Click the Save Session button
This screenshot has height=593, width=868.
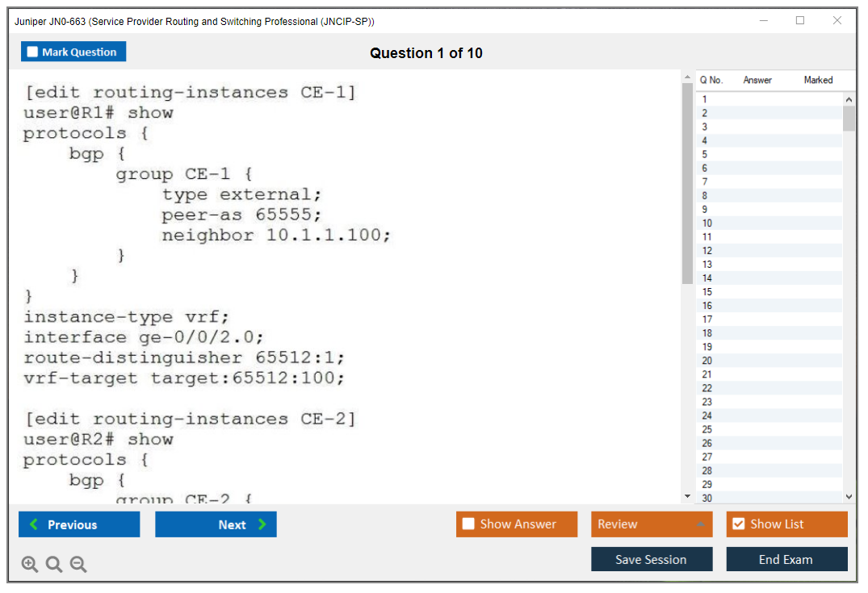652,559
